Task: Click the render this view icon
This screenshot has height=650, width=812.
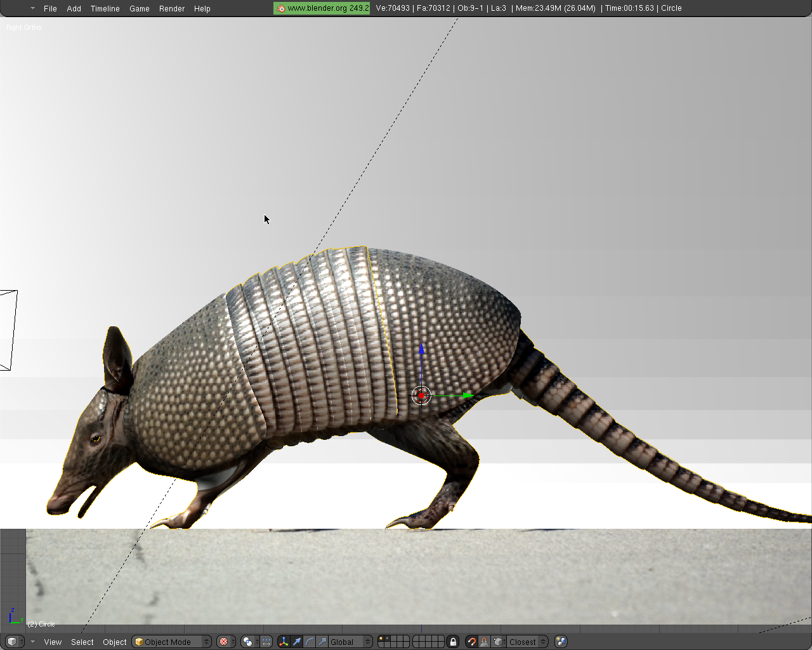Action: point(561,642)
